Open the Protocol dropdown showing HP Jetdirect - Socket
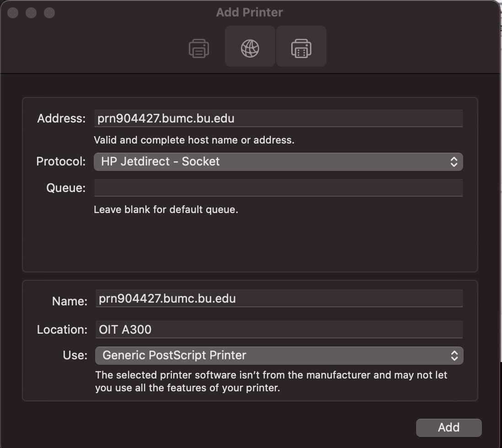 pyautogui.click(x=278, y=162)
